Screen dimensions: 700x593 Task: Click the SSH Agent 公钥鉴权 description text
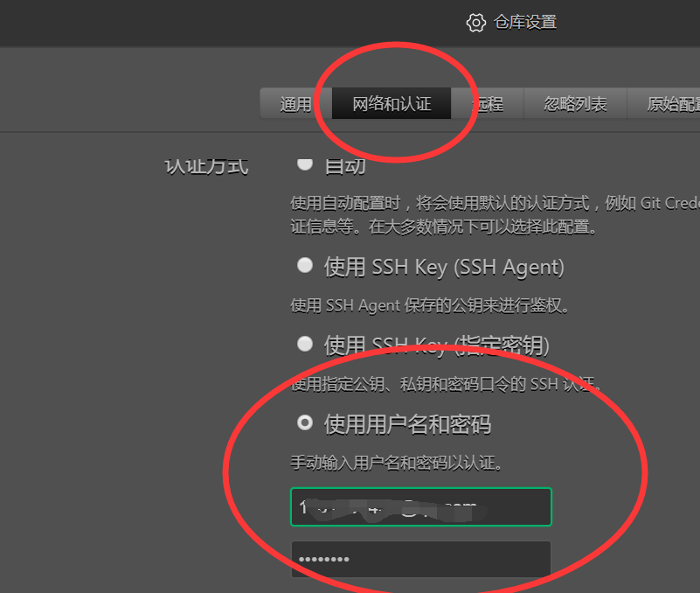tap(429, 305)
